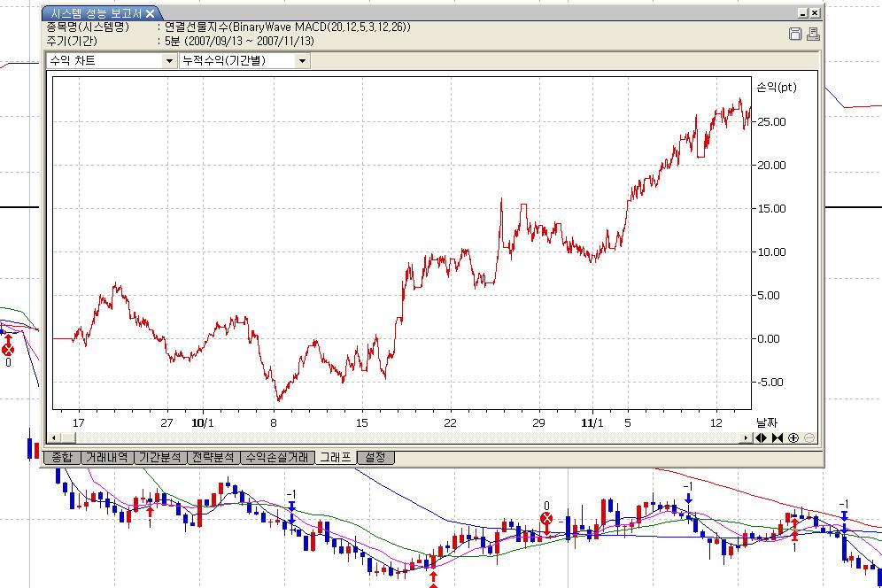Click the zoom in plus icon
This screenshot has height=588, width=882.
coord(793,437)
